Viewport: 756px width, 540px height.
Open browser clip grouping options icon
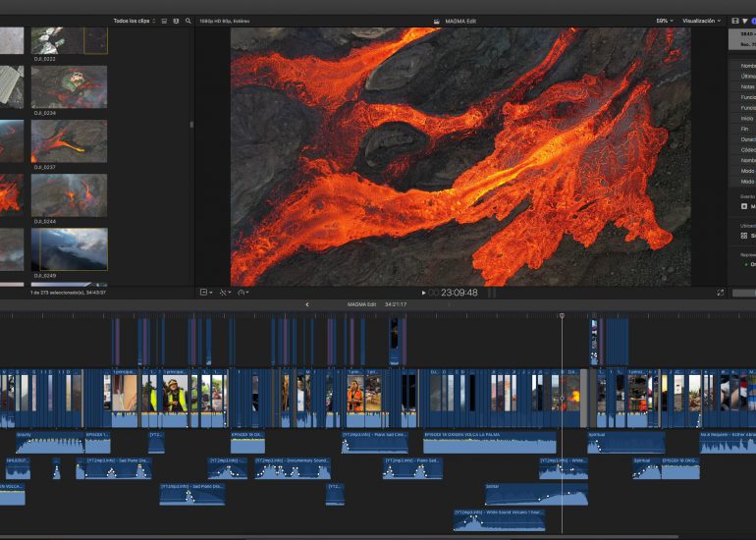coord(176,21)
